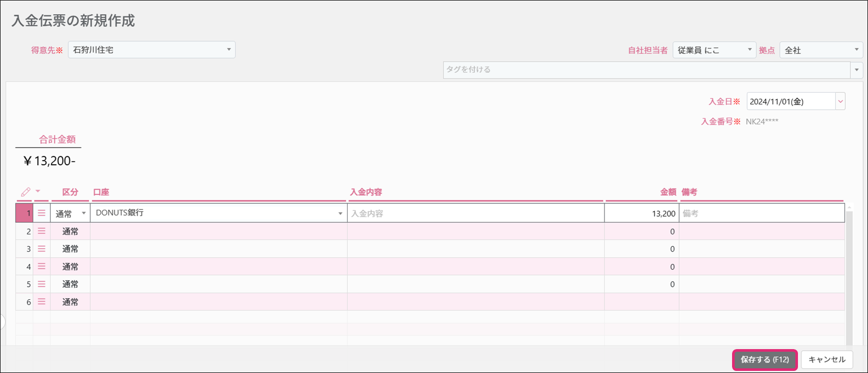Click row 2 口座 cell
868x373 pixels.
[218, 231]
